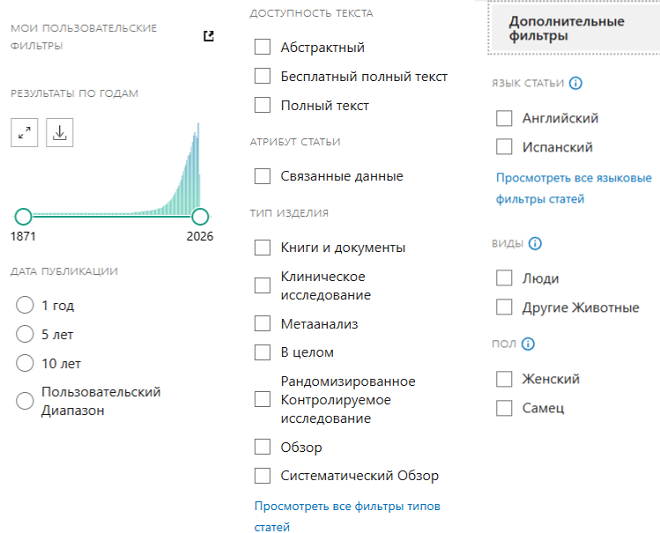Viewport: 660px width, 533px height.
Task: Click info icon beside Виды
Action: click(535, 243)
